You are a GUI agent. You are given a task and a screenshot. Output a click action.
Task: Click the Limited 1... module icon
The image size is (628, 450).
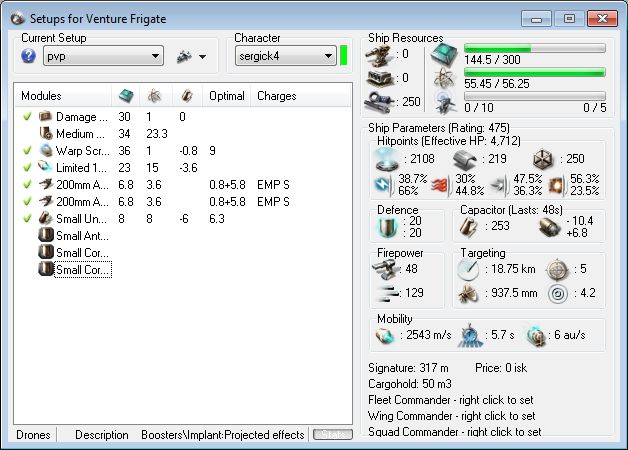tap(46, 167)
